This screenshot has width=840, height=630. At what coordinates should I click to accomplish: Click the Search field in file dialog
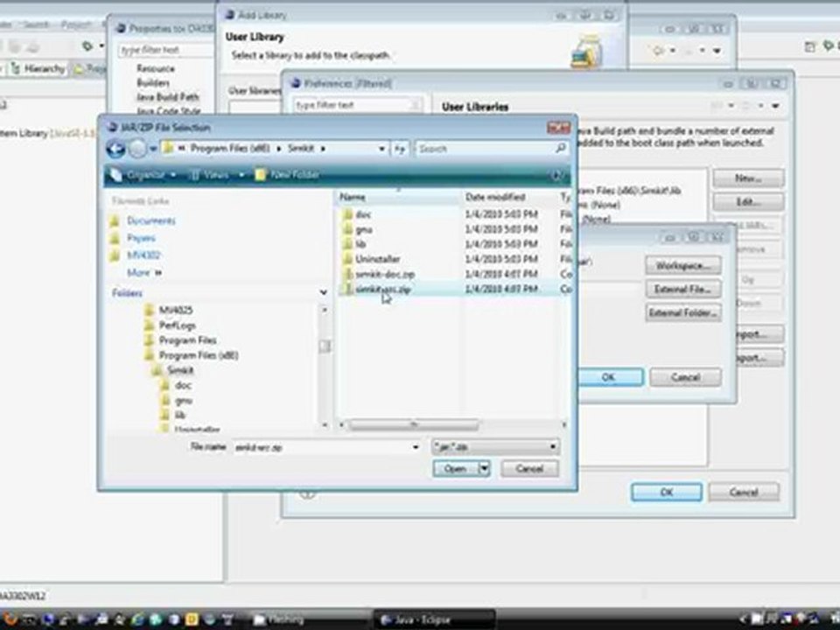tap(485, 149)
